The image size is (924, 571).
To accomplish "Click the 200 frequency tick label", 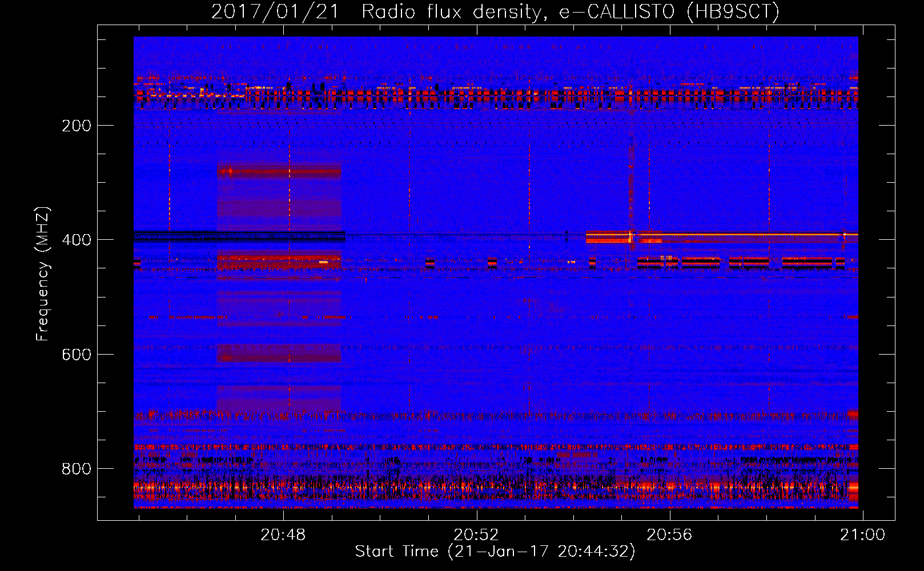I will (77, 126).
